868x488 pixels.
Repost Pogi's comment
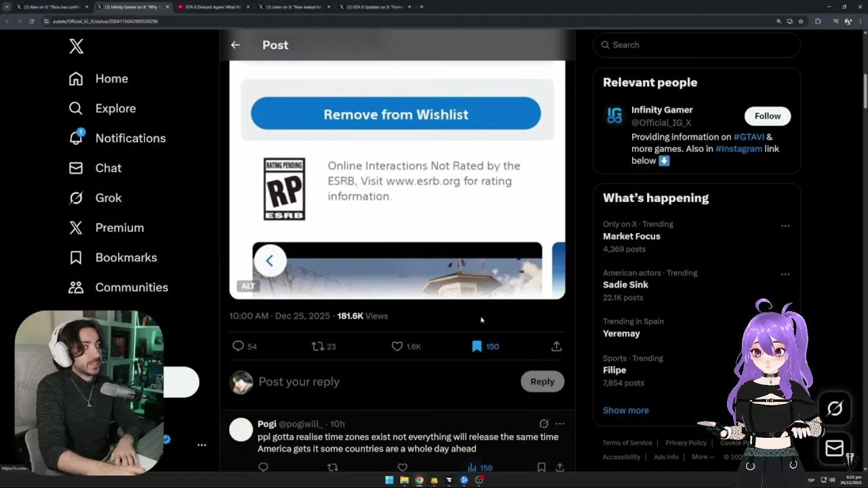coord(332,467)
